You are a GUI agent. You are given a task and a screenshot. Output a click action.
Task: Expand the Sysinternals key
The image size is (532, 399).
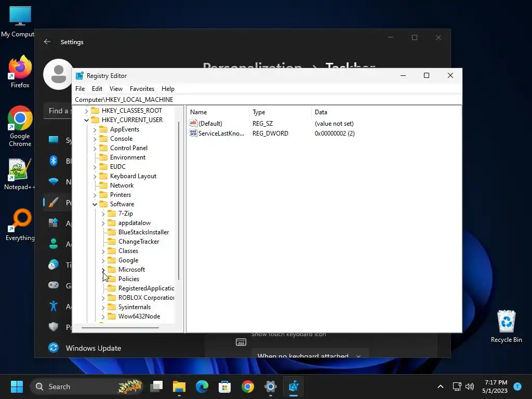(103, 307)
